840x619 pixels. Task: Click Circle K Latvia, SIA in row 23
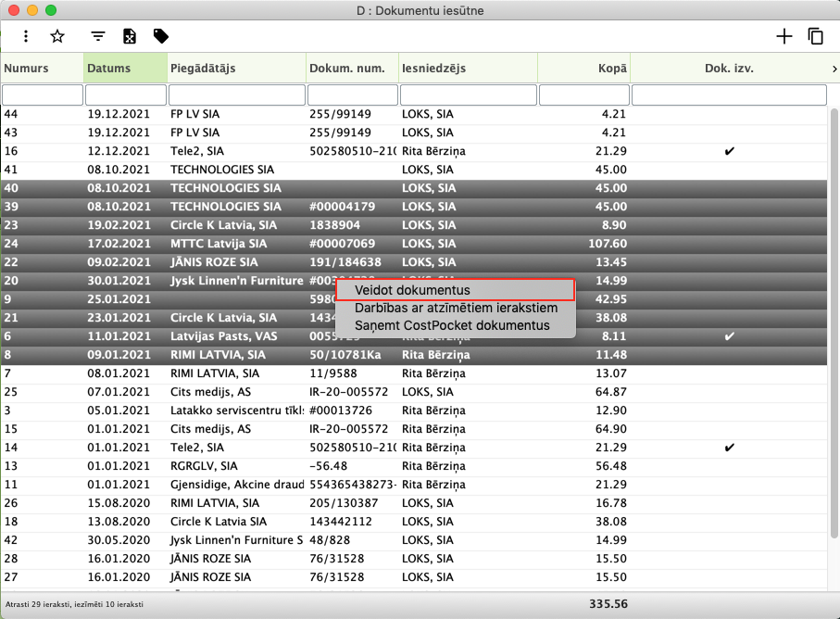click(223, 225)
